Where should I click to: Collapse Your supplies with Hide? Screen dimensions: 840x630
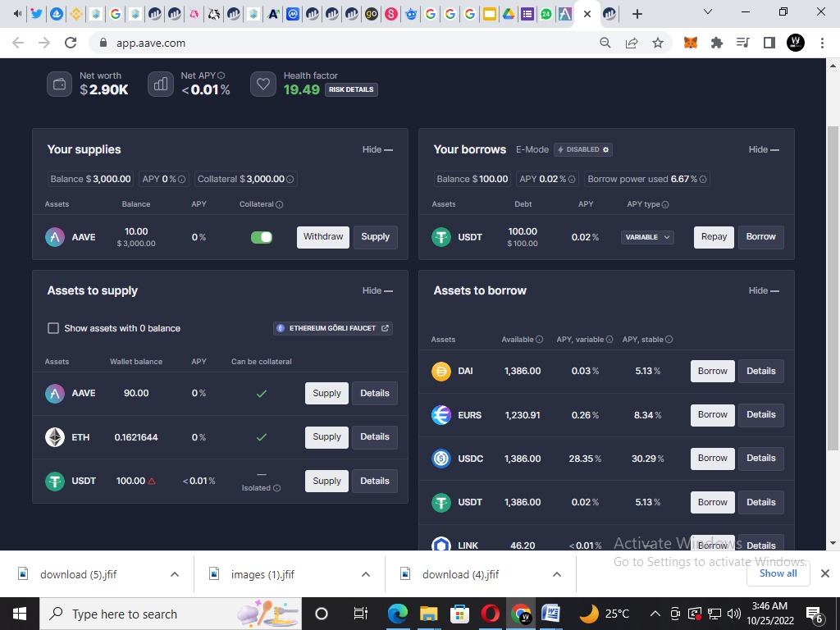pos(377,149)
